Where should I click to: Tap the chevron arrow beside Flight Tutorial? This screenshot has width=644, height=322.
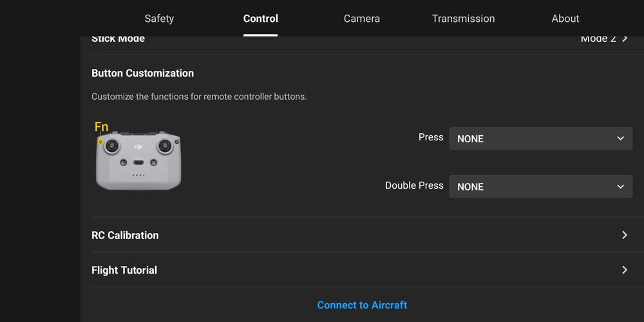click(624, 270)
